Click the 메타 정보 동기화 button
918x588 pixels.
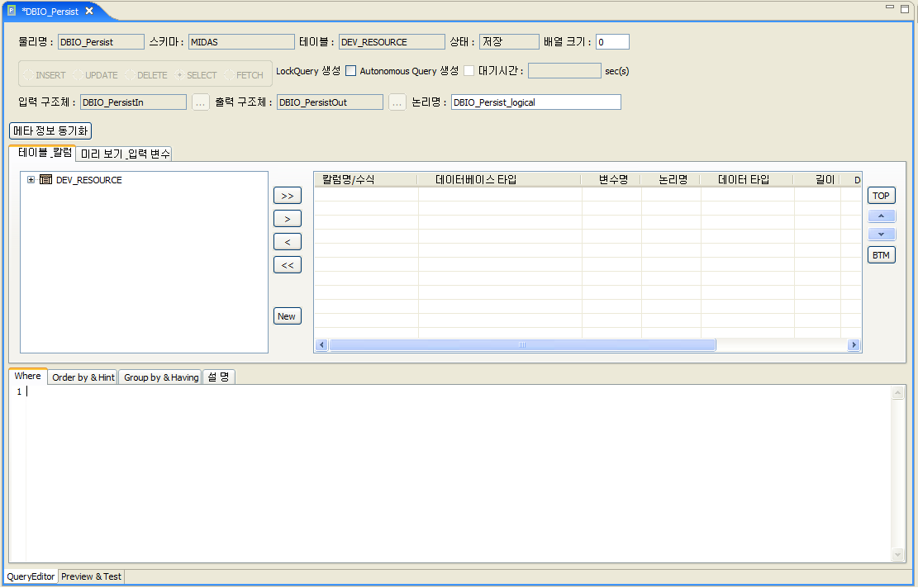(x=51, y=130)
